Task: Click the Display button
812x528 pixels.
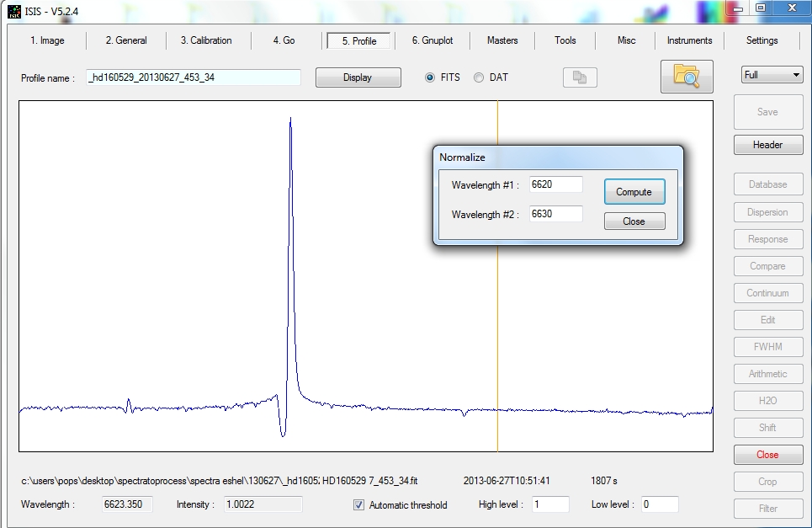Action: tap(357, 77)
